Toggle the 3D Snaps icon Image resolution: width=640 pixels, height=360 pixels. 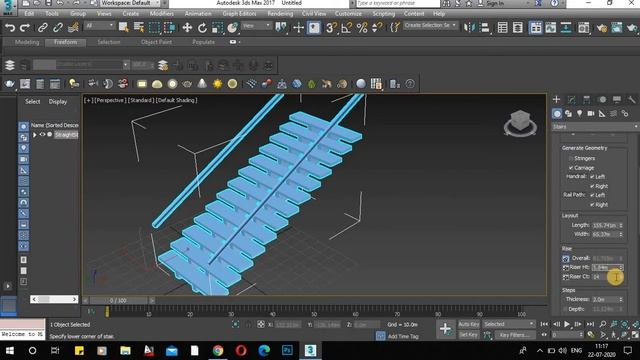point(331,28)
